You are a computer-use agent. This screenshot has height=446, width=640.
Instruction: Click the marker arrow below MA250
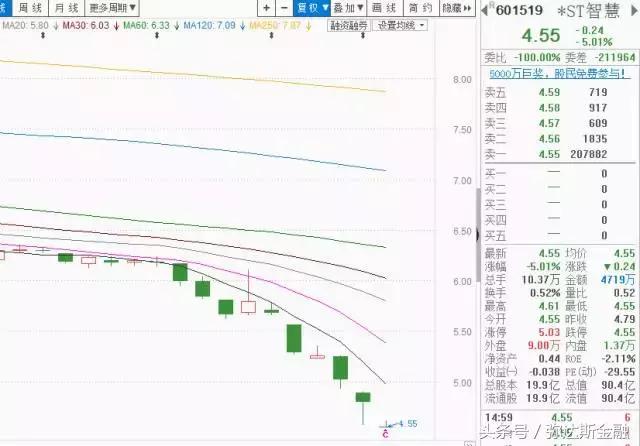pos(271,36)
